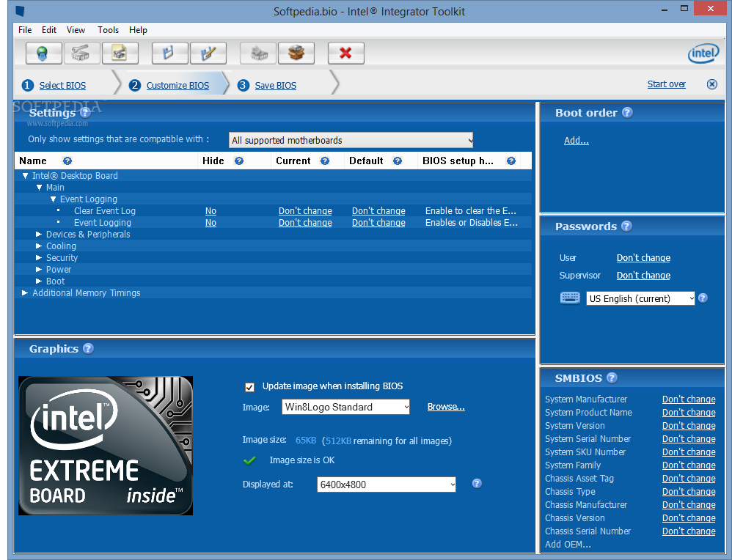Collapse the Intel Desktop Board tree node
The image size is (732, 560).
tap(25, 176)
